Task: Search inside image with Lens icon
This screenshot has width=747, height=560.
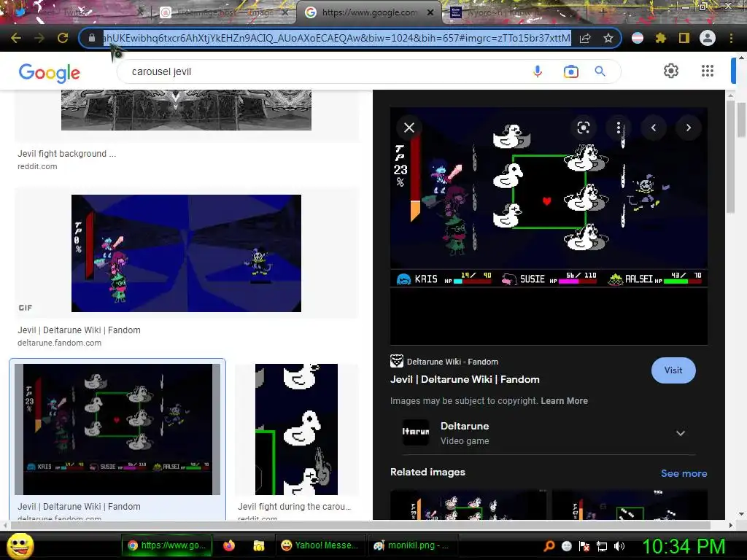Action: (x=584, y=128)
